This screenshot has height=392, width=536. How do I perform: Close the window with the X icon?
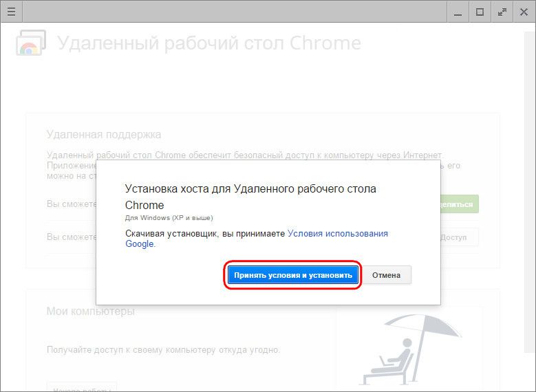pyautogui.click(x=524, y=12)
